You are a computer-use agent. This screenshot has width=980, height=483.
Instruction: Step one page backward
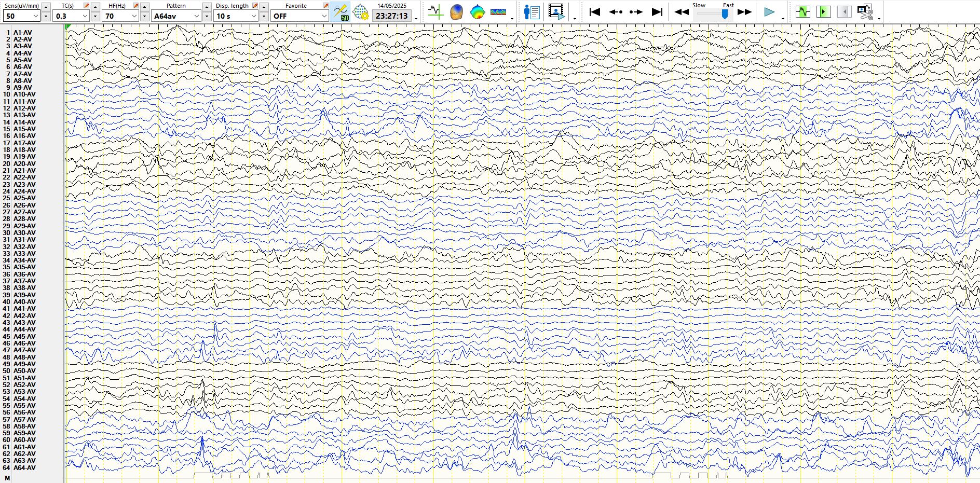(x=616, y=11)
